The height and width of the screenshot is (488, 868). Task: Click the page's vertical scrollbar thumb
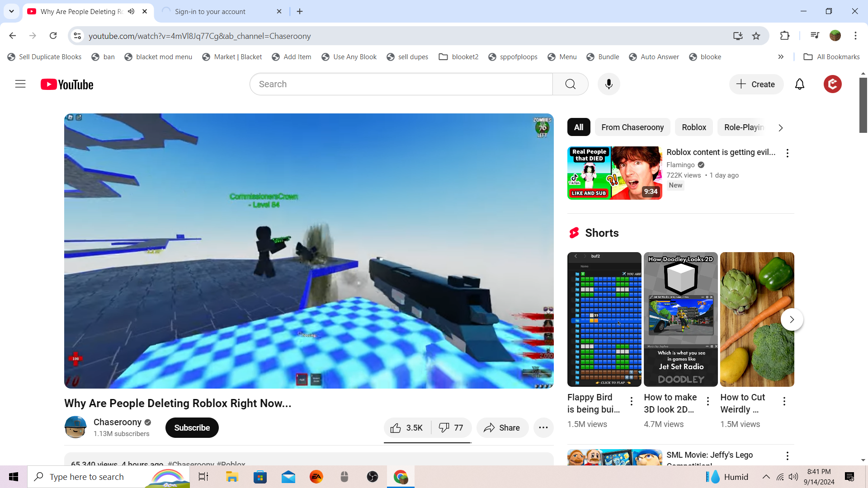point(863,105)
